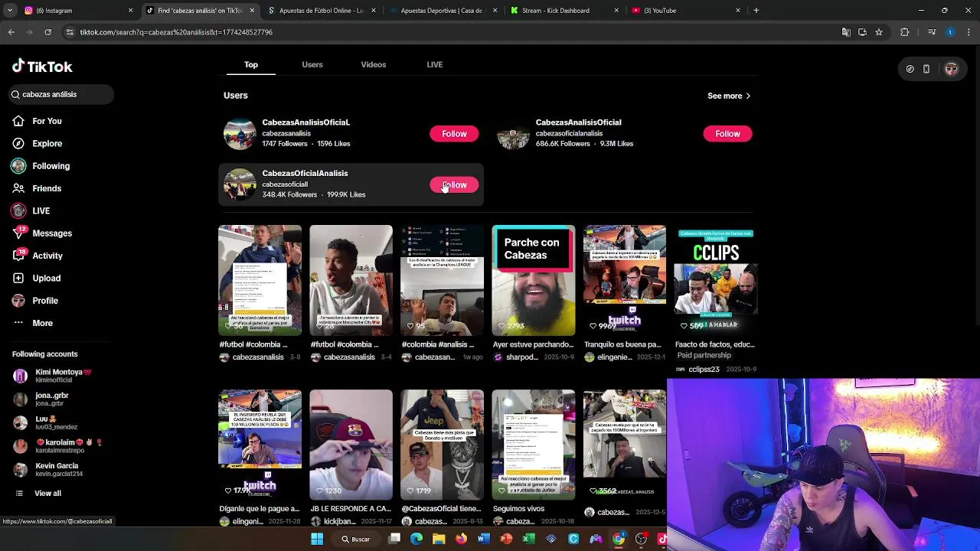
Task: Play the JB LE RESPONDE A CA... video
Action: [351, 445]
